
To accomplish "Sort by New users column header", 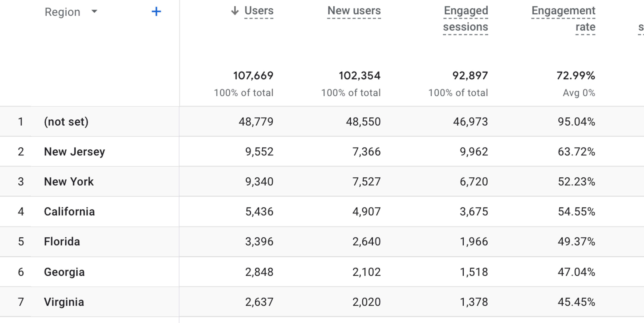I will 354,11.
